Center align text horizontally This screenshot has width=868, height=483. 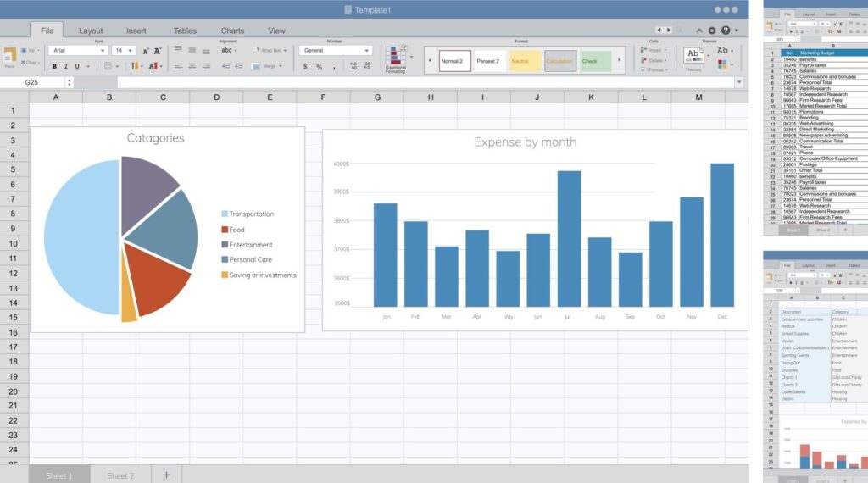[x=192, y=66]
